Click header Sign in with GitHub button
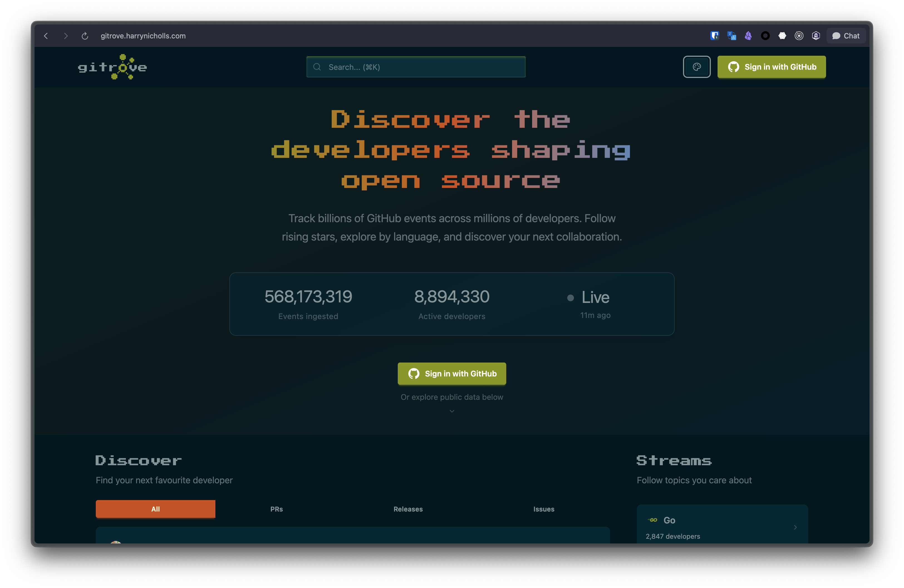The height and width of the screenshot is (588, 904). click(772, 67)
